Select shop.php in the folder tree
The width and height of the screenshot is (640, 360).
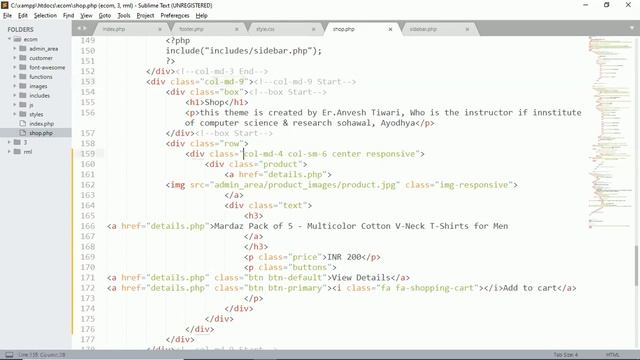41,133
